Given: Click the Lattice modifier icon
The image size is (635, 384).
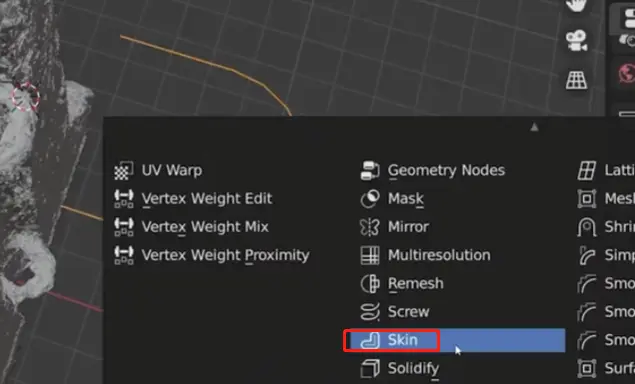Looking at the screenshot, I should pos(587,171).
